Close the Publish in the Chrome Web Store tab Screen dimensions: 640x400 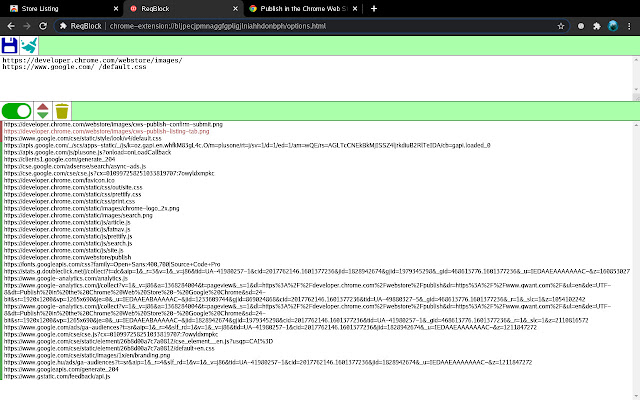[355, 9]
